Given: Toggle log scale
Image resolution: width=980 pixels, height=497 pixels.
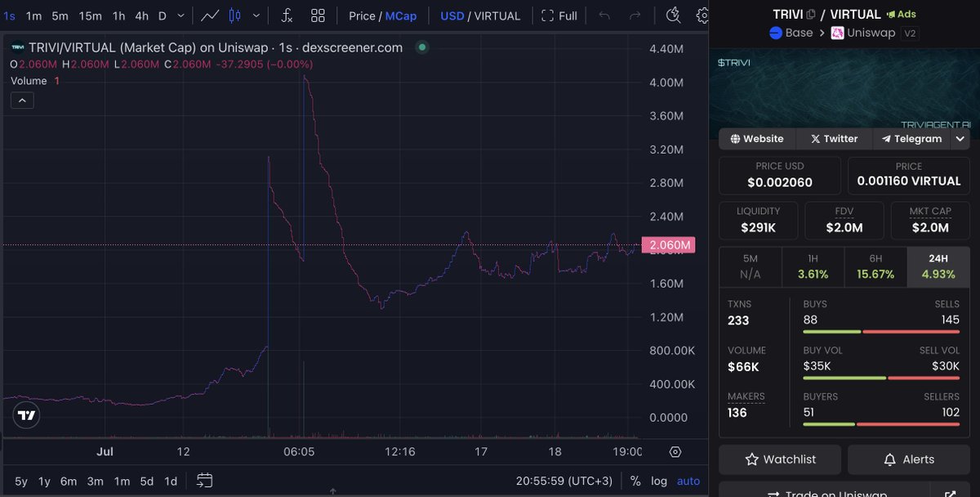Looking at the screenshot, I should [x=660, y=481].
